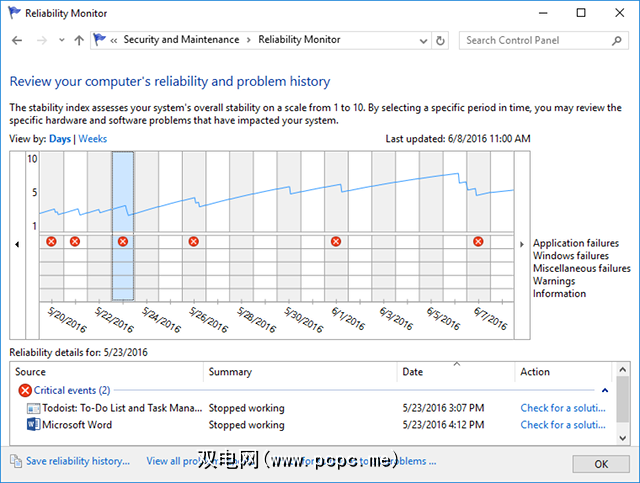Viewport: 640px width, 483px height.
Task: Collapse the Critical events group
Action: [x=604, y=390]
